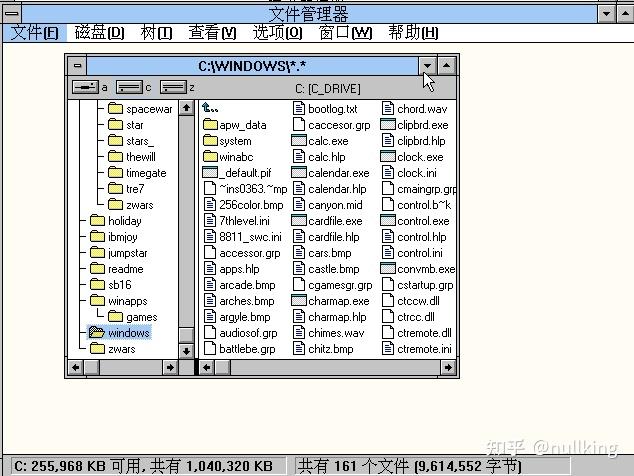The width and height of the screenshot is (634, 476).
Task: Select the control.exe program icon
Action: coord(388,220)
